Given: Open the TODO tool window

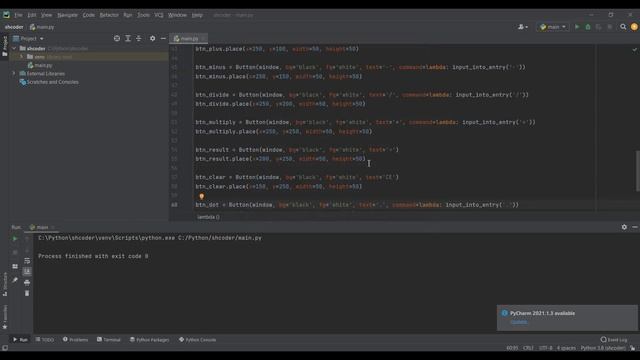Looking at the screenshot, I should (x=45, y=340).
